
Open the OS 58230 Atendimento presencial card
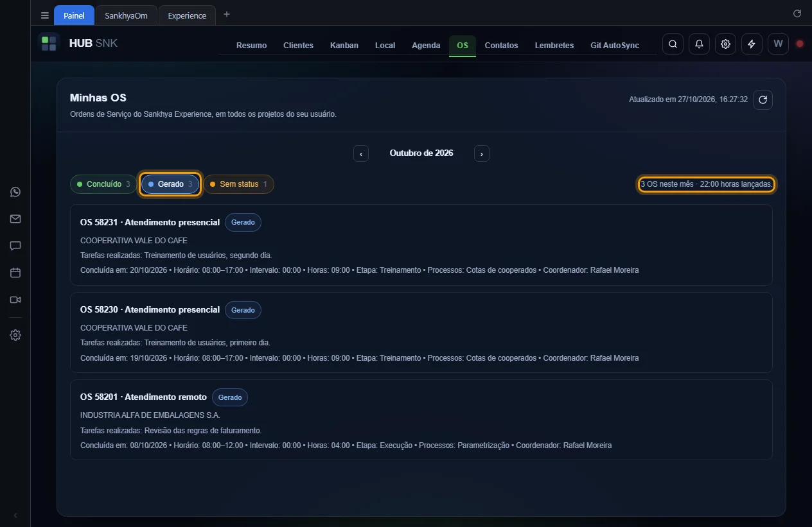pos(421,332)
